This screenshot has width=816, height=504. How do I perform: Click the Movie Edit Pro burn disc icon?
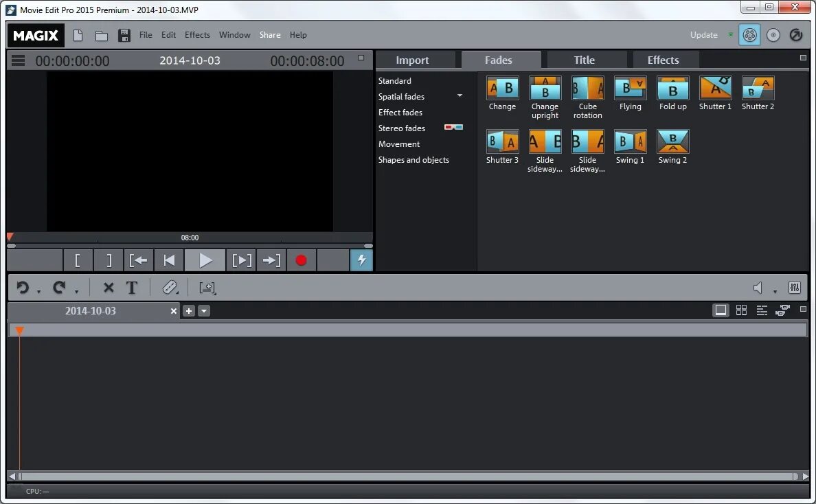[x=773, y=34]
